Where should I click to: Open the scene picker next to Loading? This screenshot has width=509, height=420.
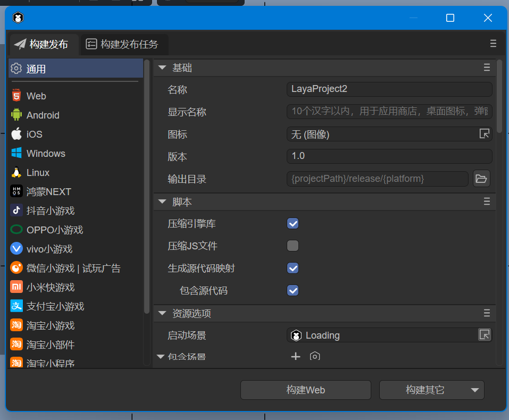484,335
